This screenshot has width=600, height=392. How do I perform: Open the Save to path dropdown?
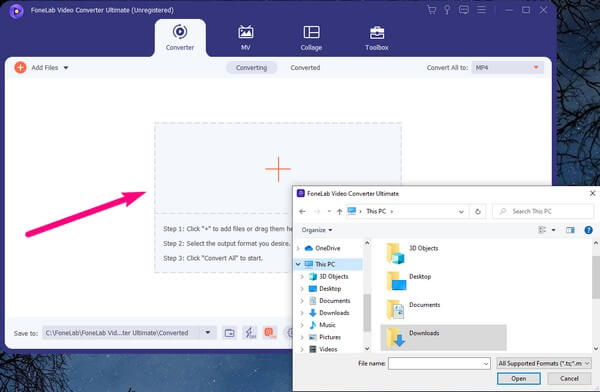coord(208,333)
